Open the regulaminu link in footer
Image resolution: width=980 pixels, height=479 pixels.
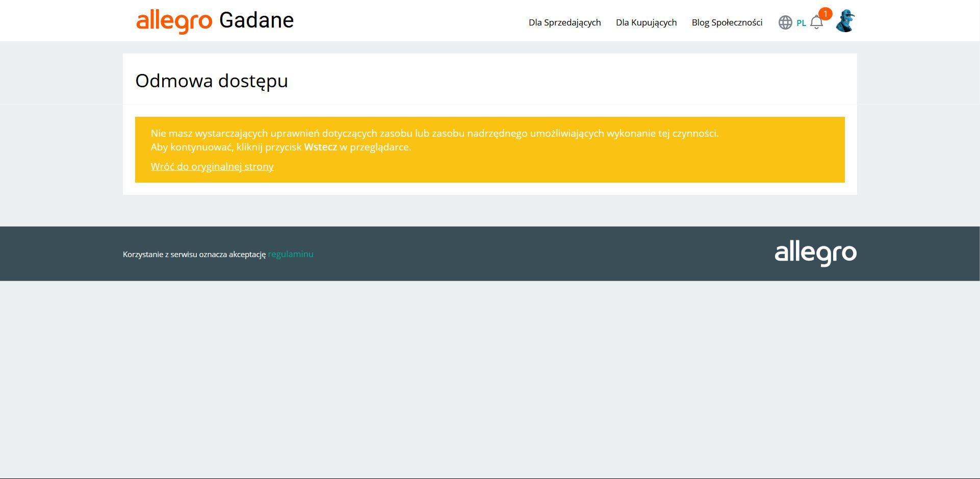(x=291, y=254)
